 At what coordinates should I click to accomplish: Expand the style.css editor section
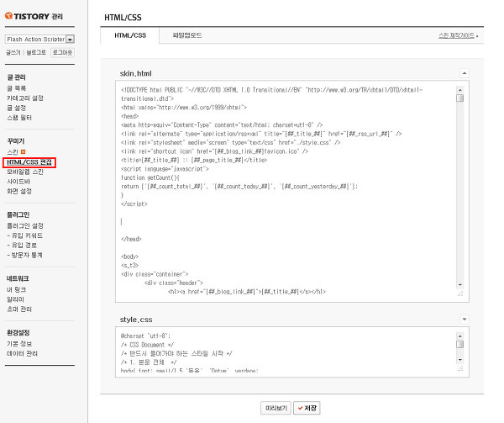pyautogui.click(x=465, y=319)
